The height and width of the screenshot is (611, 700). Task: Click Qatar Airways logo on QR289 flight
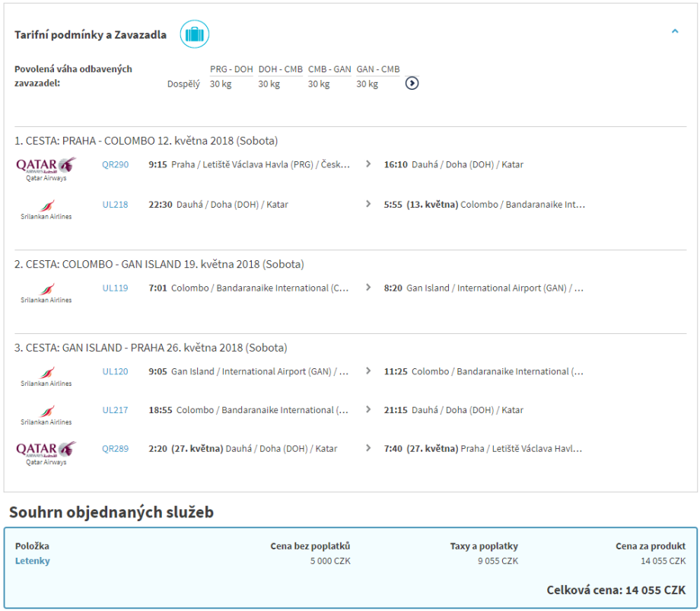(x=46, y=452)
